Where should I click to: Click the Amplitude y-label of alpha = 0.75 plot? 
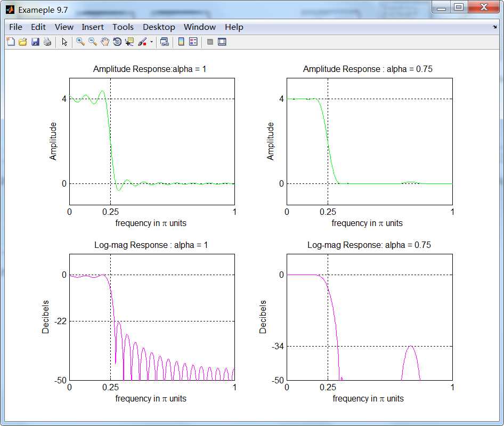coord(270,141)
